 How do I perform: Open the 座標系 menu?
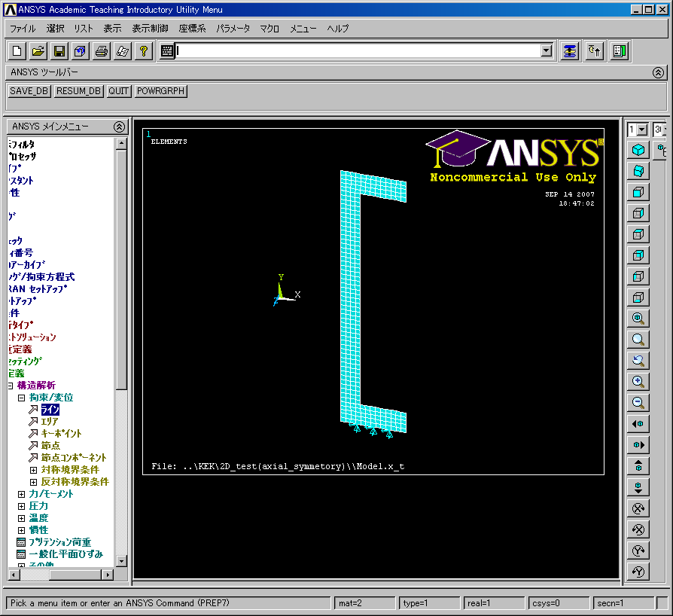(192, 29)
